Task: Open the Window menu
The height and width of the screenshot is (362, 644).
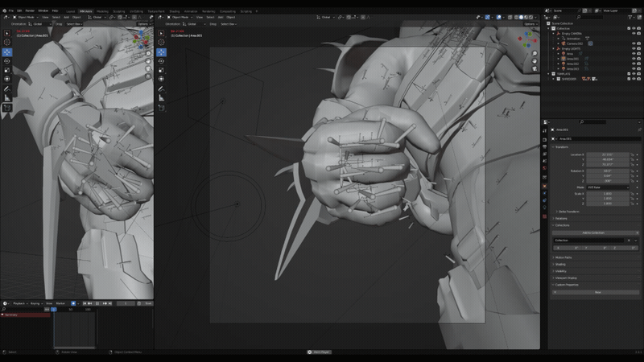Action: point(43,10)
